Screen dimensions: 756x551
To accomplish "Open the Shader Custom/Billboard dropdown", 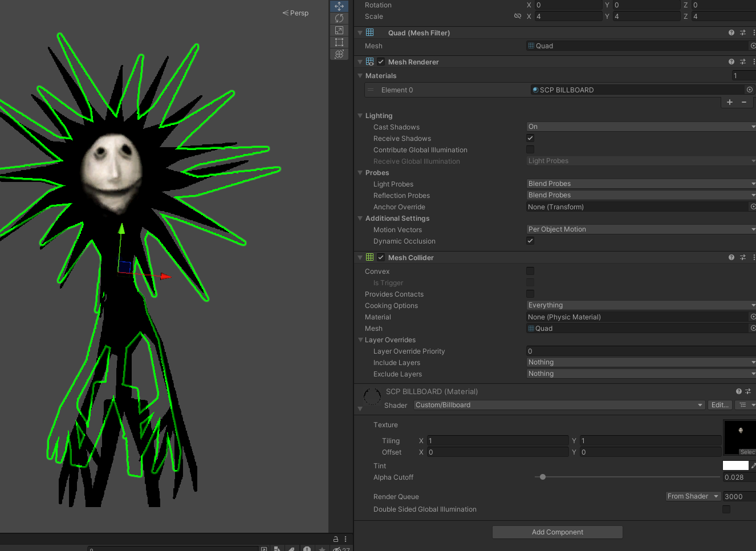I will [x=559, y=405].
